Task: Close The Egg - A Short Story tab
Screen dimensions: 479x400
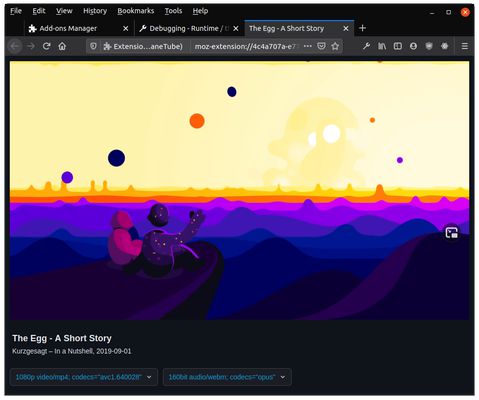Action: point(346,29)
